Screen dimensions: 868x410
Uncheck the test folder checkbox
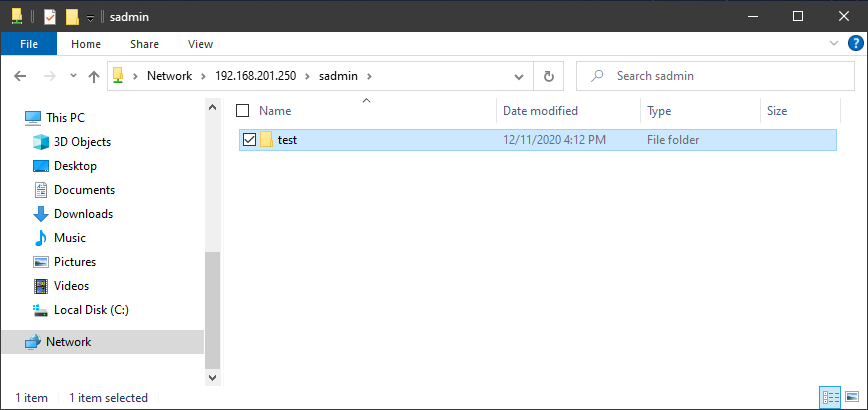click(x=250, y=140)
